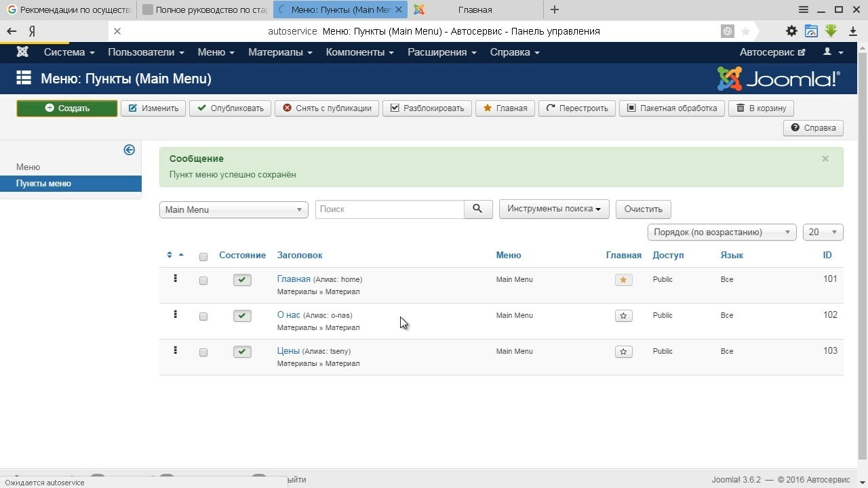Click the protect icon in address bar

pyautogui.click(x=727, y=31)
